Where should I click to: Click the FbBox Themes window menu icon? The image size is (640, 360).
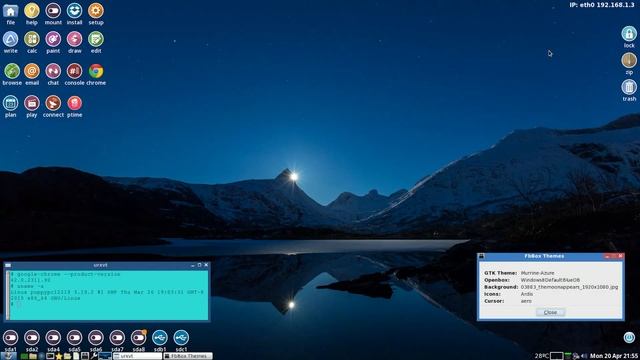click(482, 256)
